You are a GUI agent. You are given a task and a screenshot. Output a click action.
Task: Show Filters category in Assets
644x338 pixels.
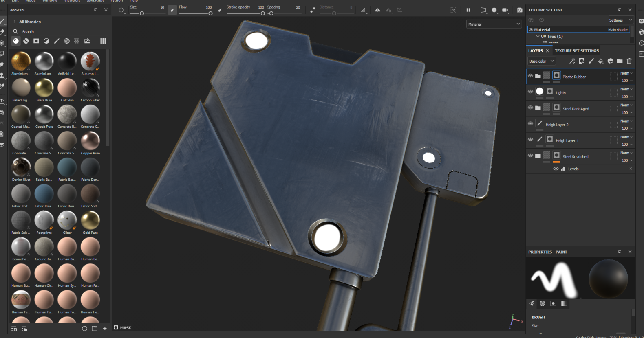coord(46,41)
